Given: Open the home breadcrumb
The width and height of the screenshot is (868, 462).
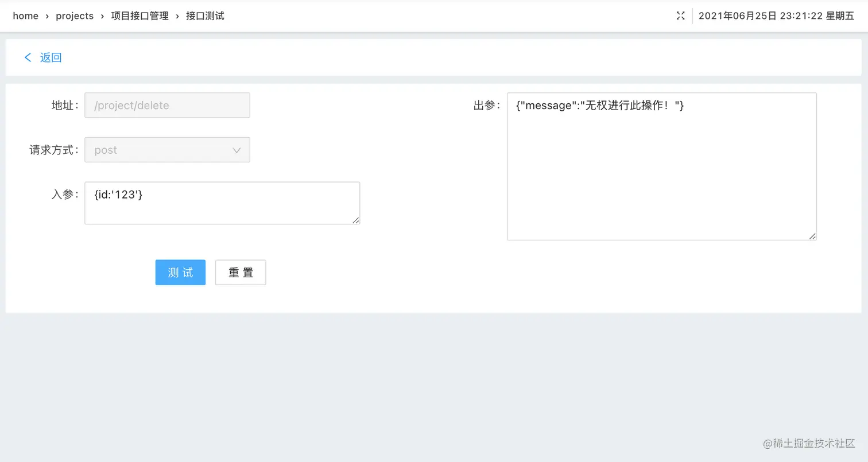Looking at the screenshot, I should pos(25,16).
